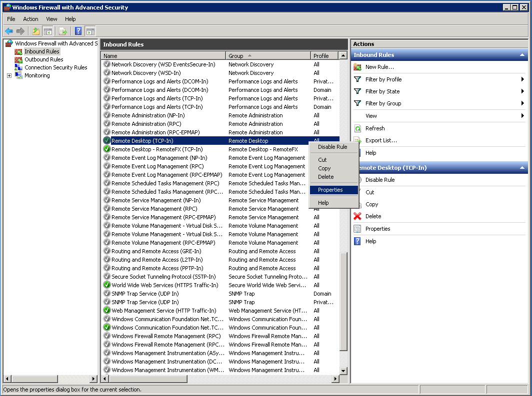Click the Outbound Rules firewall icon in tree
Image resolution: width=532 pixels, height=396 pixels.
[x=18, y=59]
